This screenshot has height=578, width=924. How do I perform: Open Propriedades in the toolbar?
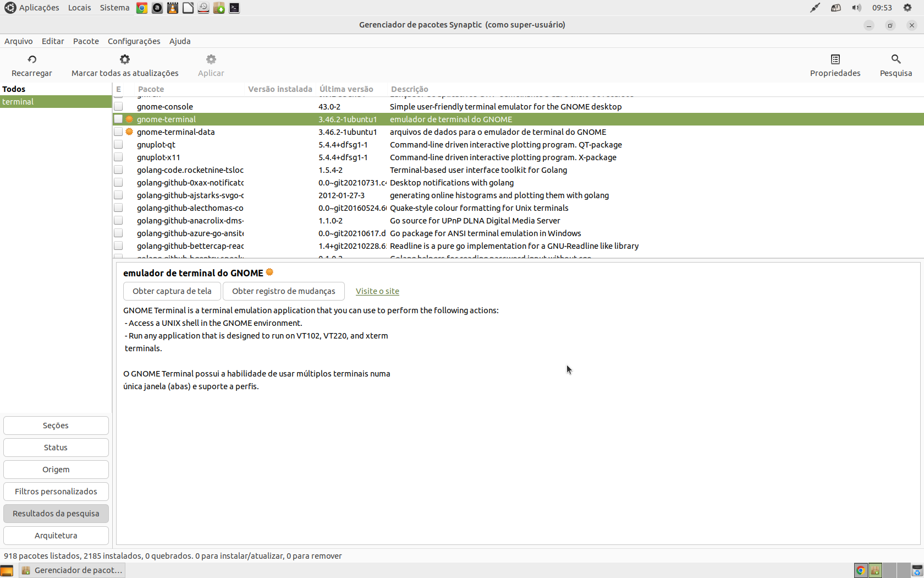coord(834,65)
